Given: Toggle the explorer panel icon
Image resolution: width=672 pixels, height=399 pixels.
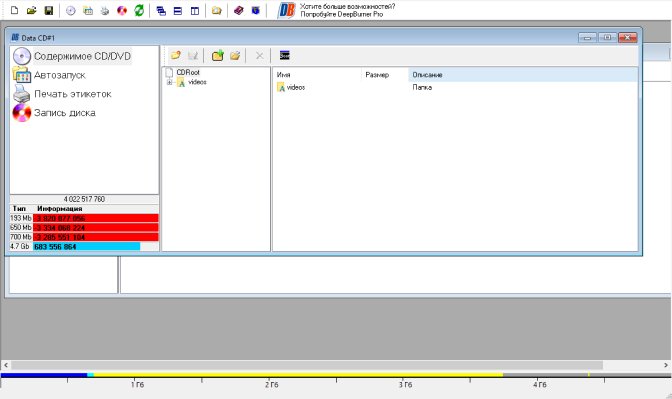Looking at the screenshot, I should pos(217,11).
